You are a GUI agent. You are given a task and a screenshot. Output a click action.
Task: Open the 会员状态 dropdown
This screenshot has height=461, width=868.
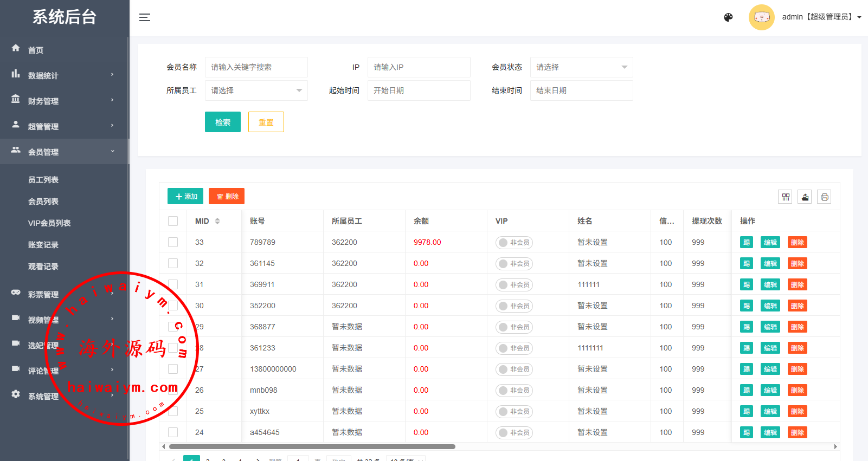pos(581,67)
